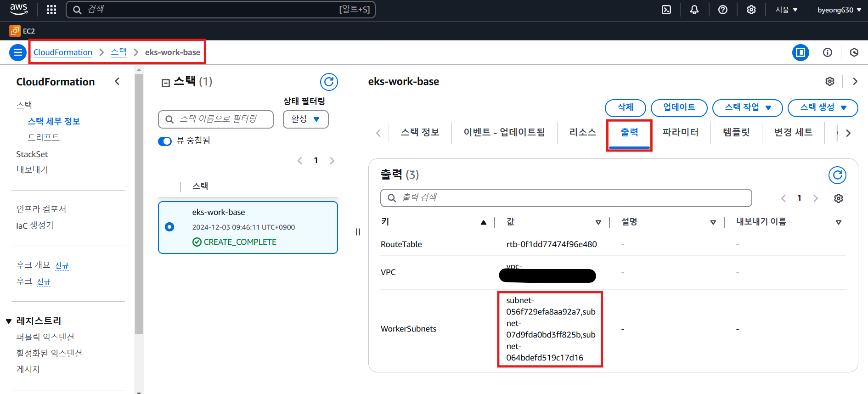This screenshot has width=868, height=394.
Task: Open the Seoul region selector
Action: 787,10
